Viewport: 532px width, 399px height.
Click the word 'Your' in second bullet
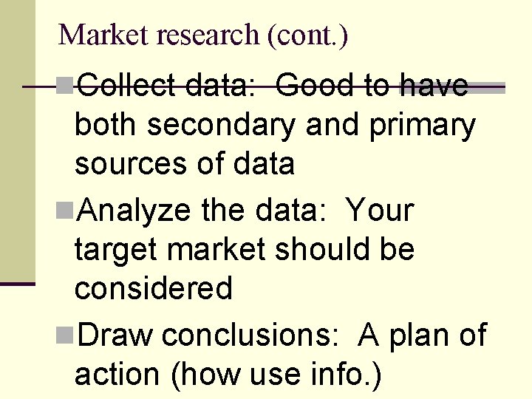379,212
